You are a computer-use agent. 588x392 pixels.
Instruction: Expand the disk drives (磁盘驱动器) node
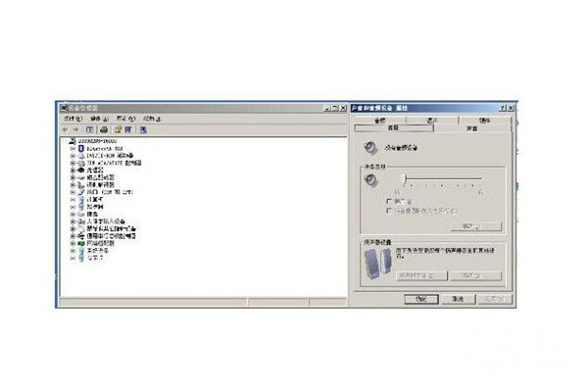(73, 177)
